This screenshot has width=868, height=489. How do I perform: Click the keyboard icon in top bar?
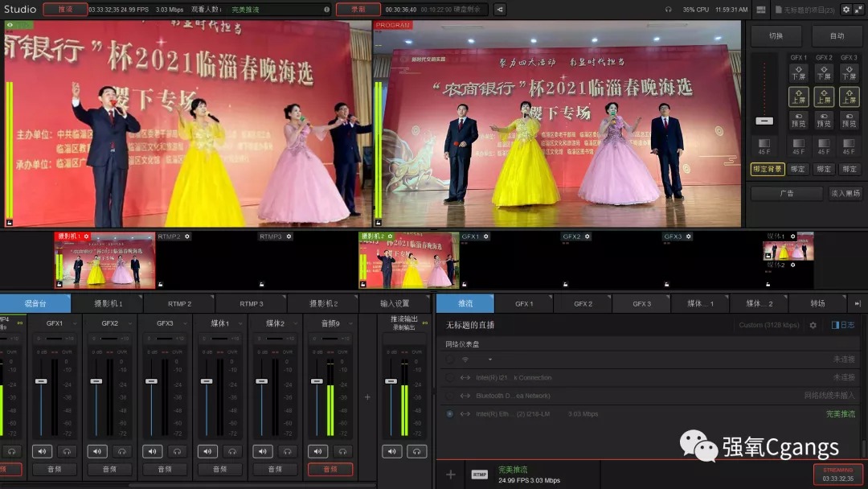(x=761, y=10)
